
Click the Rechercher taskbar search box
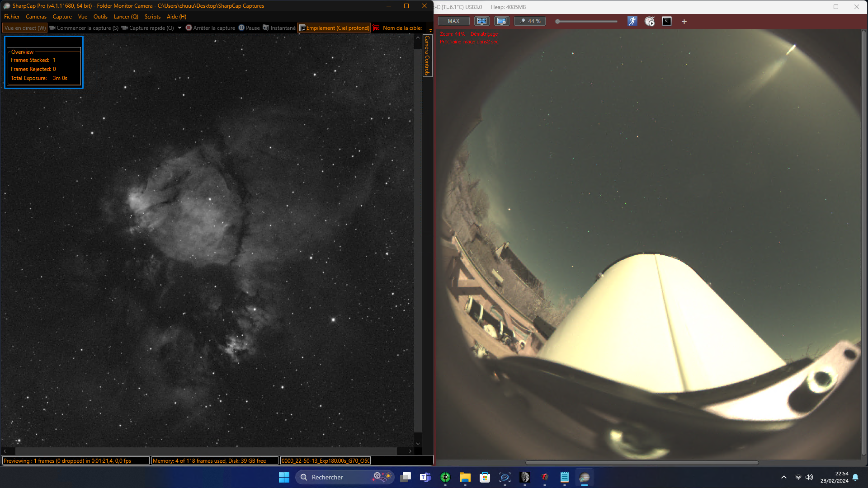[x=344, y=477]
